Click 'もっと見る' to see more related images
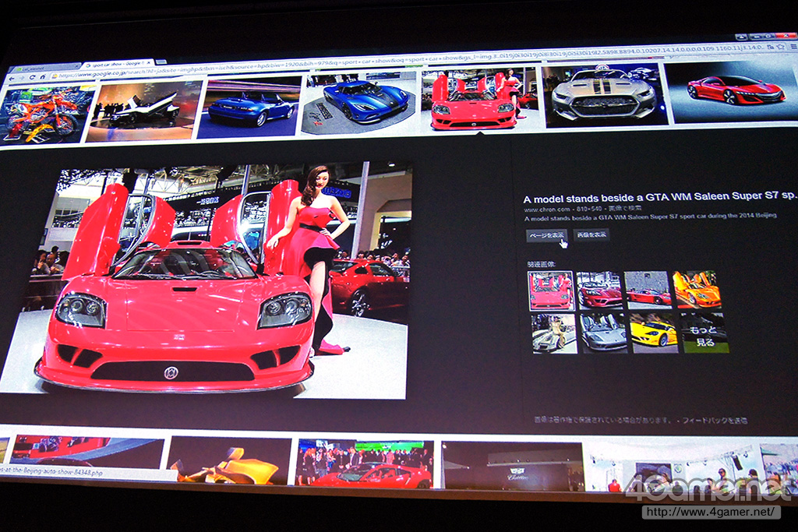 704,333
